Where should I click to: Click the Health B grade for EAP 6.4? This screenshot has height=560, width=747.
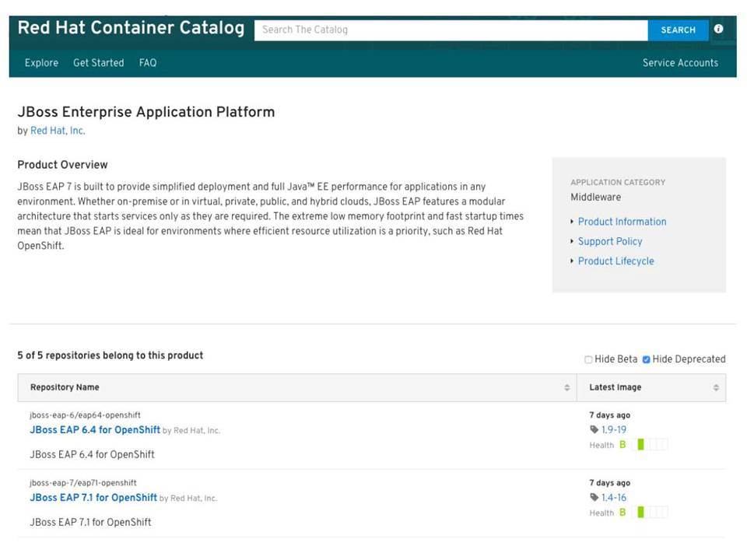coord(622,445)
